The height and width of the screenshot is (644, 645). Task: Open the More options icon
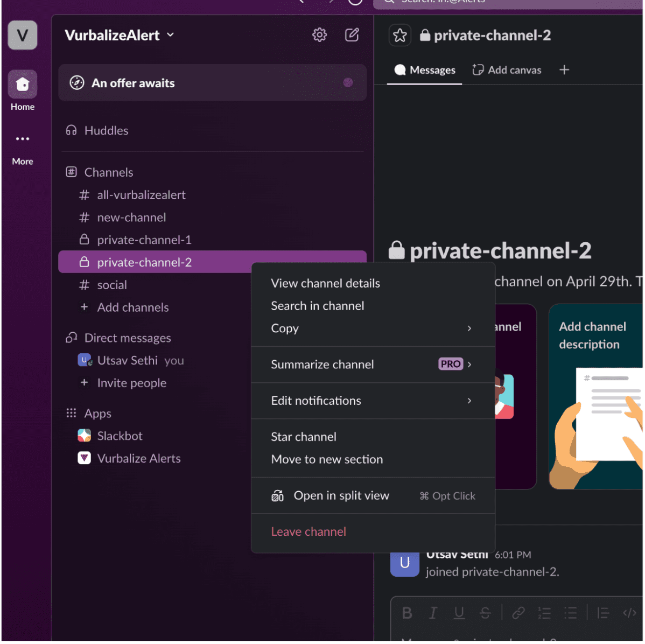22,139
